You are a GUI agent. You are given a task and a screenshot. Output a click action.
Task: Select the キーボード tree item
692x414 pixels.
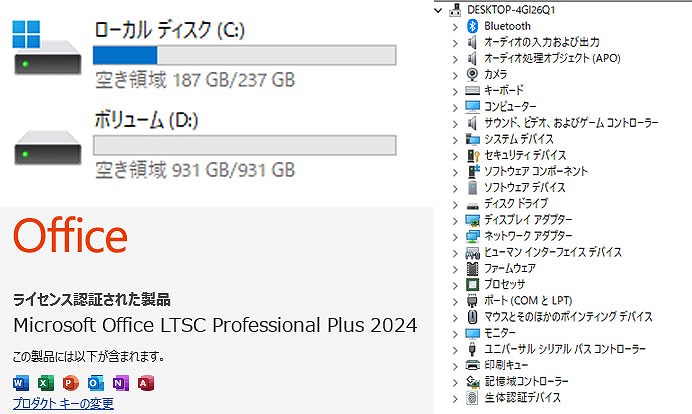503,91
